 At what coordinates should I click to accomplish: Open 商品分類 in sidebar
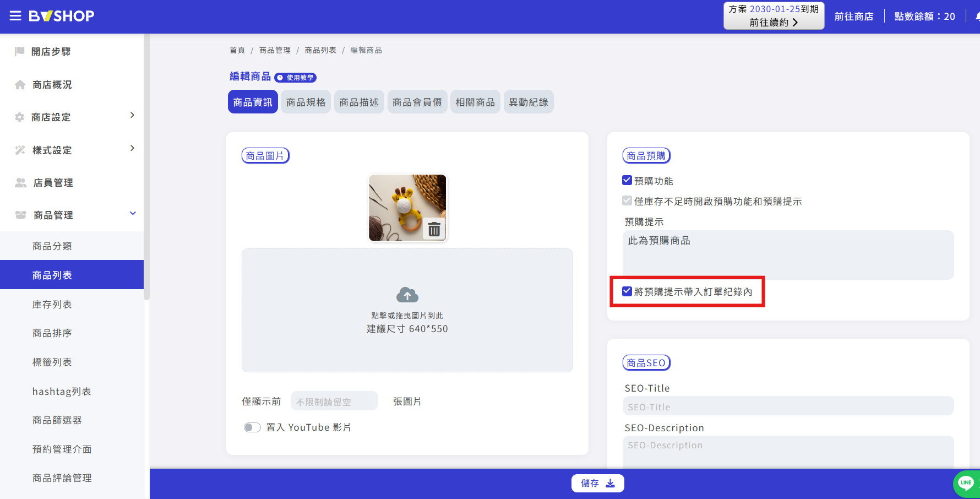click(52, 246)
